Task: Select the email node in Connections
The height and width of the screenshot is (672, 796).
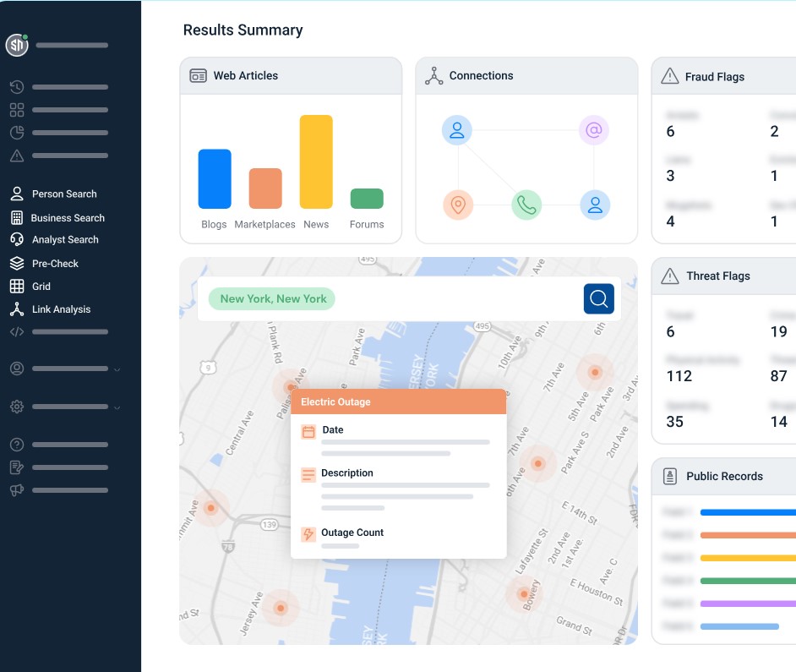Action: pos(594,130)
